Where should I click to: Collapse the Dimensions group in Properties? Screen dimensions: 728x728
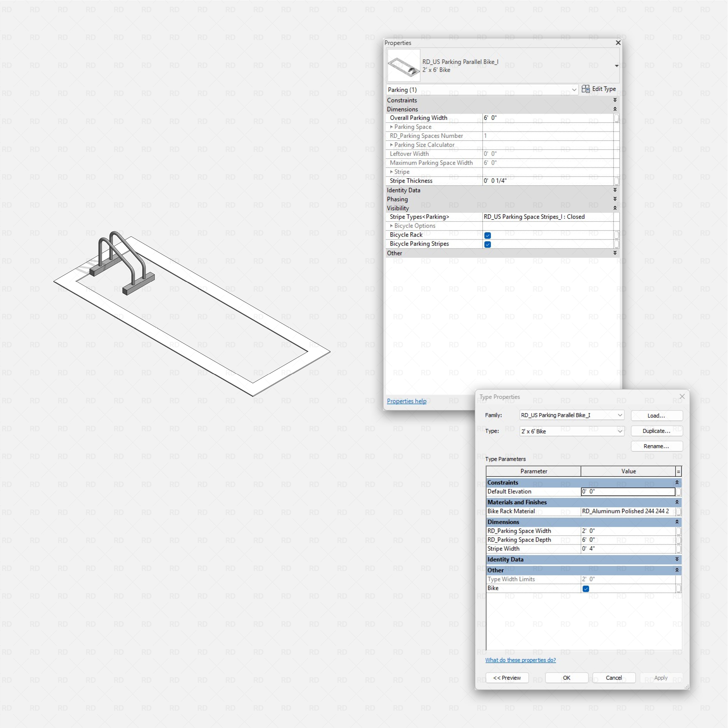pos(615,109)
